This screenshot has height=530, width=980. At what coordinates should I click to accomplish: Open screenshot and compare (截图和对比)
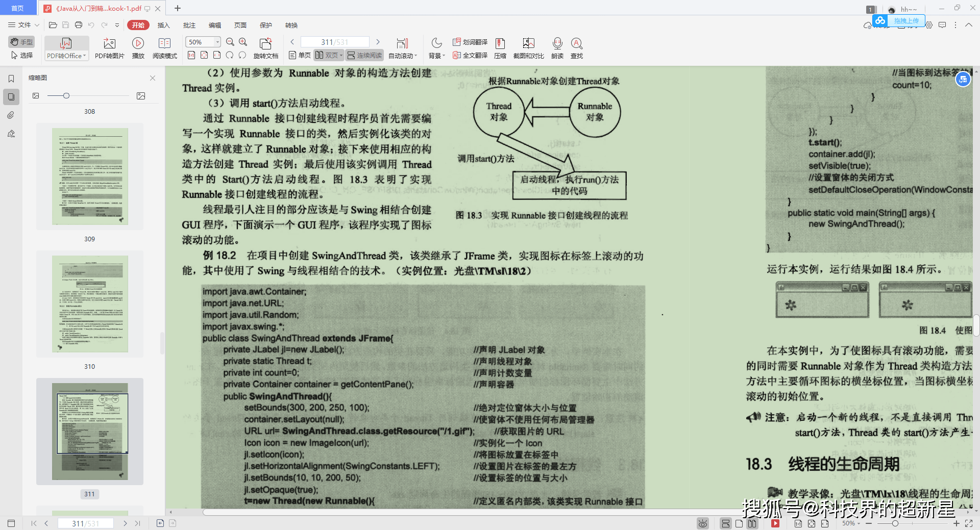528,48
